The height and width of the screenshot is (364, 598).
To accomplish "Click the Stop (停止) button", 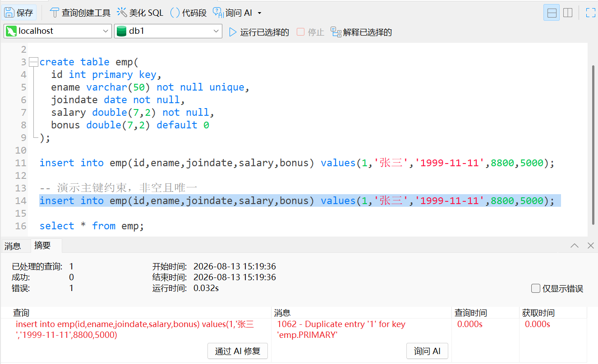I will [x=310, y=32].
